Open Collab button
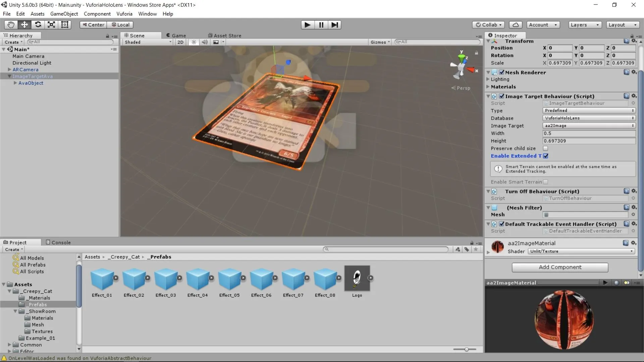644x362 pixels. coord(488,25)
